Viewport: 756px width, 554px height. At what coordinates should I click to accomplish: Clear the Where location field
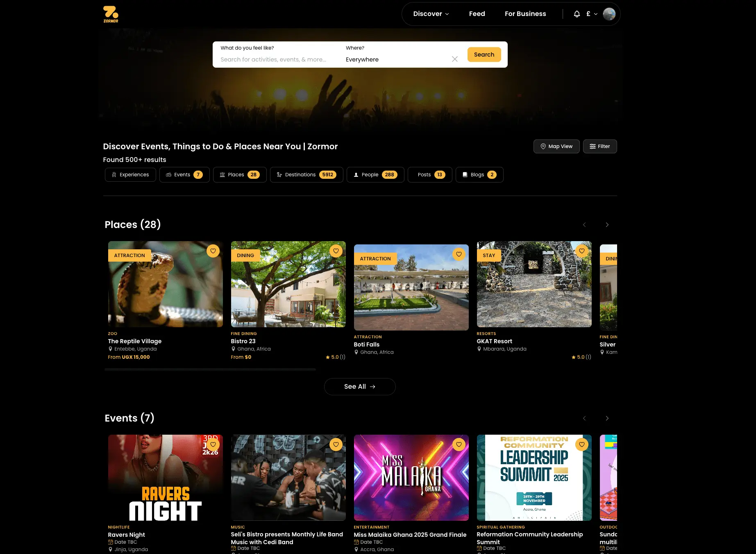coord(455,59)
